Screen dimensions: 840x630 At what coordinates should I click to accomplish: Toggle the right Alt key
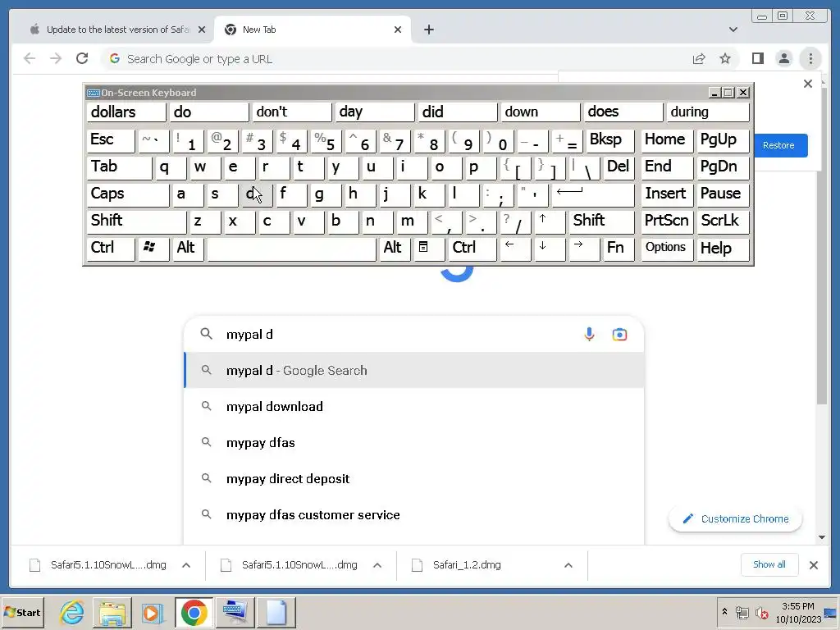pos(395,249)
